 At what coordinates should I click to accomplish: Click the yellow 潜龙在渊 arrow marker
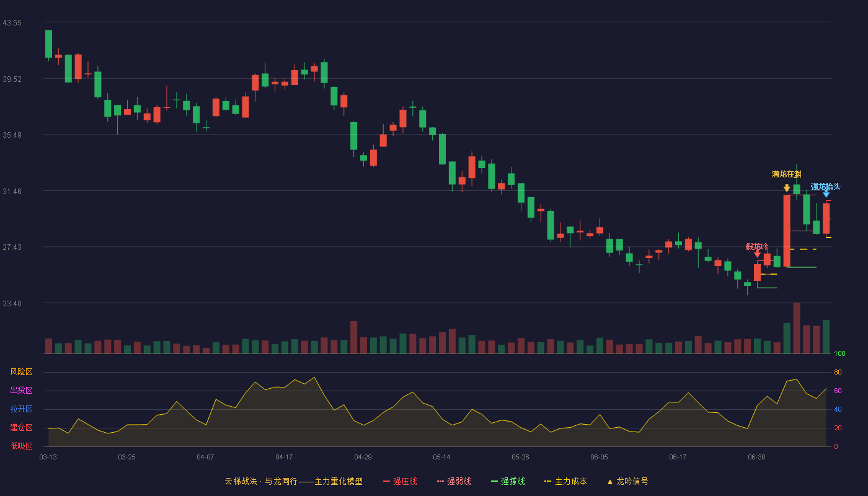point(787,188)
